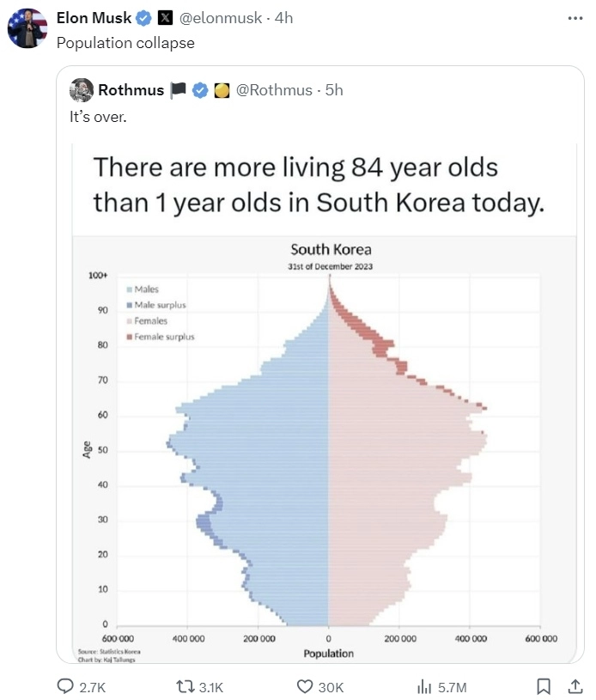Bookmark this post

pos(544,686)
